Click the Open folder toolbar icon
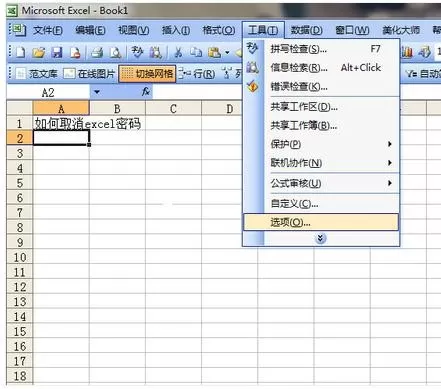441x389 pixels. click(x=39, y=52)
